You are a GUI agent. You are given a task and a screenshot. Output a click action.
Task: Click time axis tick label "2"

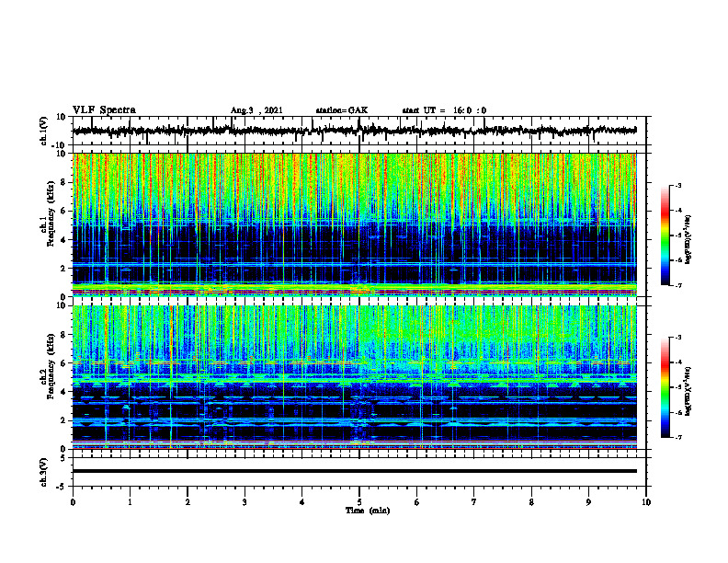(x=188, y=502)
